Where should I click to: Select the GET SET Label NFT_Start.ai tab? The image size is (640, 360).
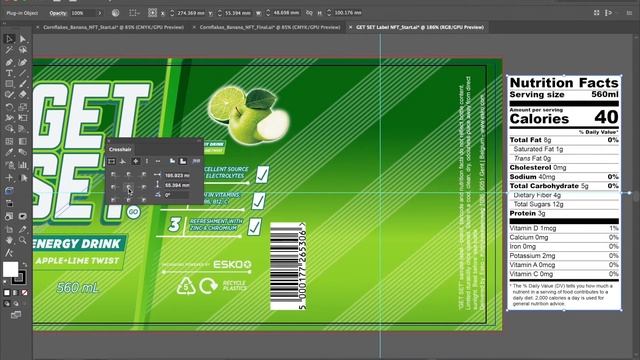click(420, 27)
